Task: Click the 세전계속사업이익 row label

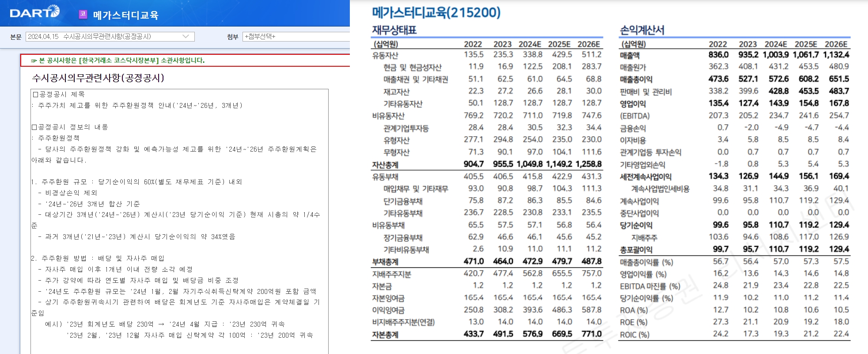Action: 645,177
